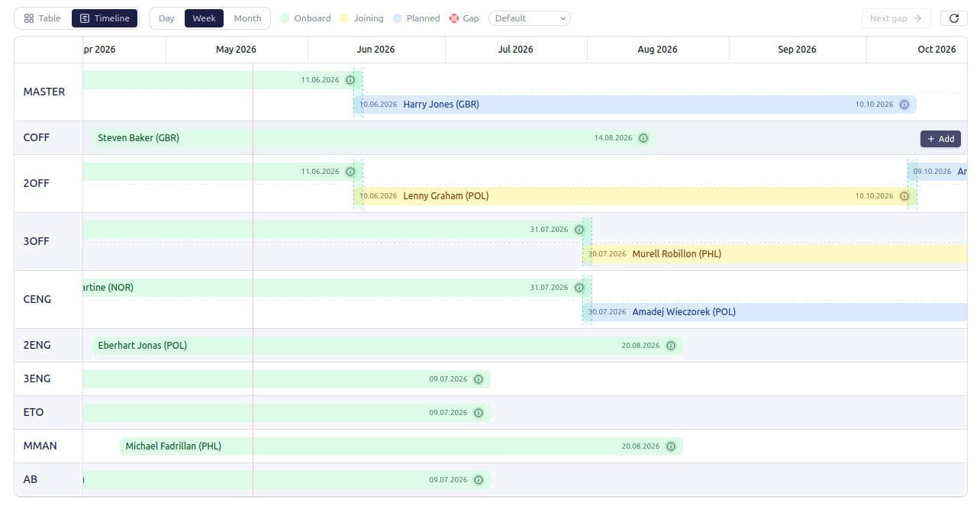This screenshot has width=980, height=509.
Task: Select Eberhart Jonas (POL) bar
Action: [388, 346]
